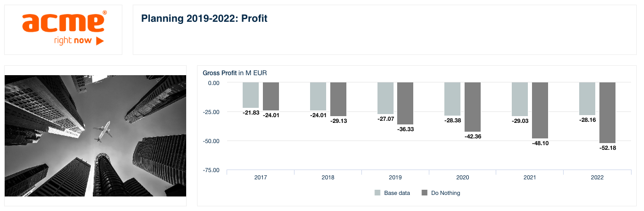This screenshot has height=211, width=644.
Task: Click the Gross Profit in M EUR heading
Action: tap(234, 73)
